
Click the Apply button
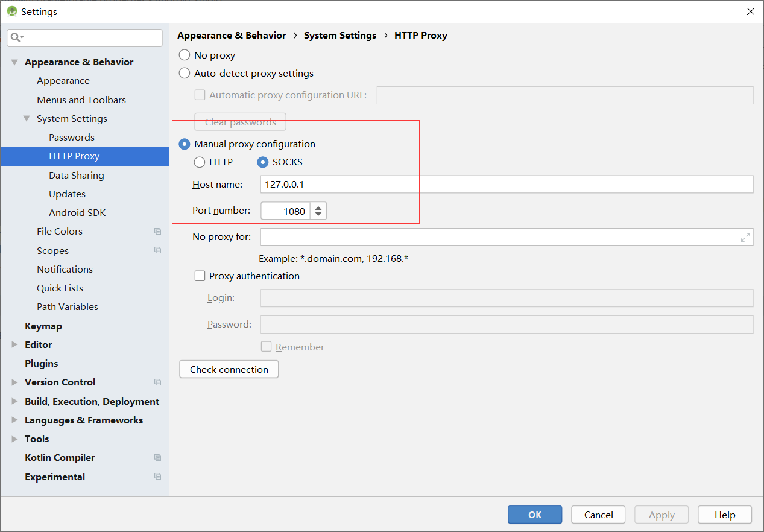pos(661,515)
